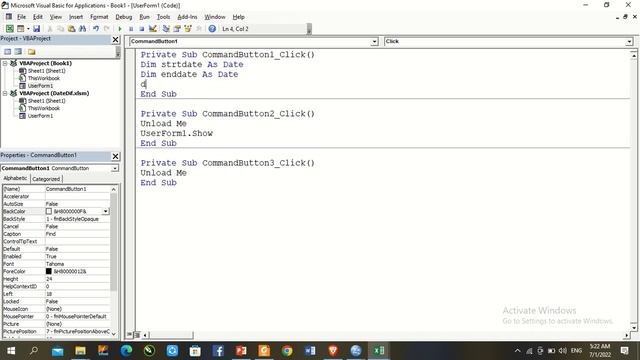This screenshot has height=360, width=640.
Task: Click Full Module View button at code window bottom
Action: 137,335
